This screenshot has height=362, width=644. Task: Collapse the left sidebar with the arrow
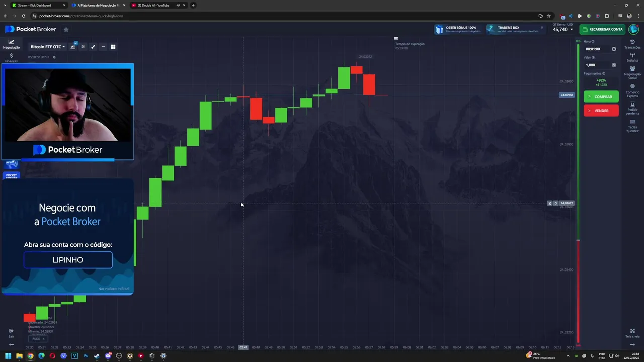point(11,345)
